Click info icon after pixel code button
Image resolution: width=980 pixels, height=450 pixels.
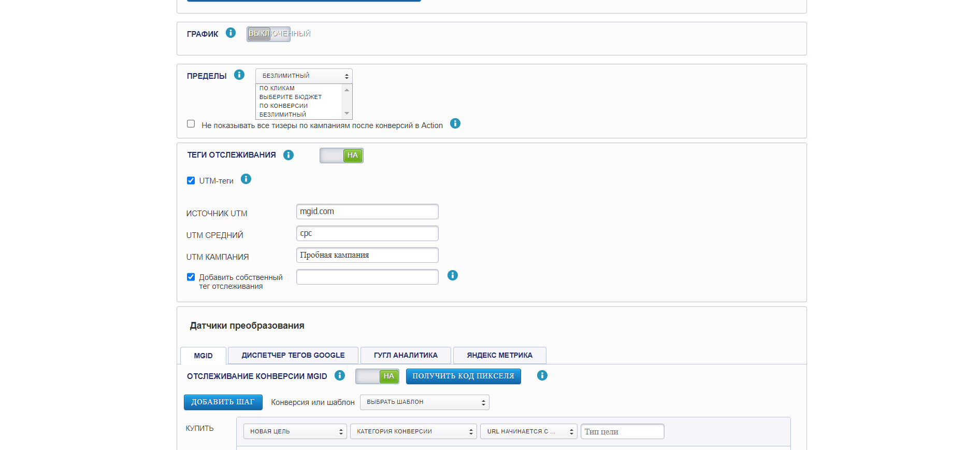coord(542,376)
